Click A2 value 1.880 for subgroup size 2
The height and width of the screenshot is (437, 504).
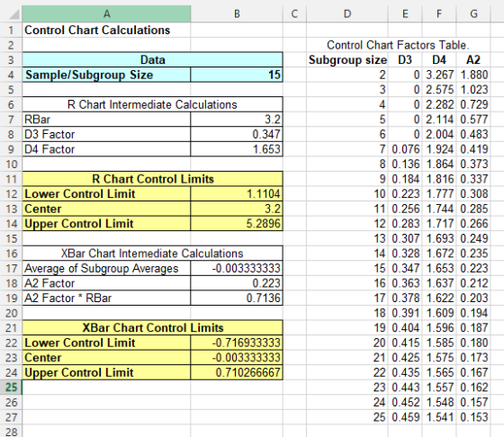pyautogui.click(x=473, y=75)
